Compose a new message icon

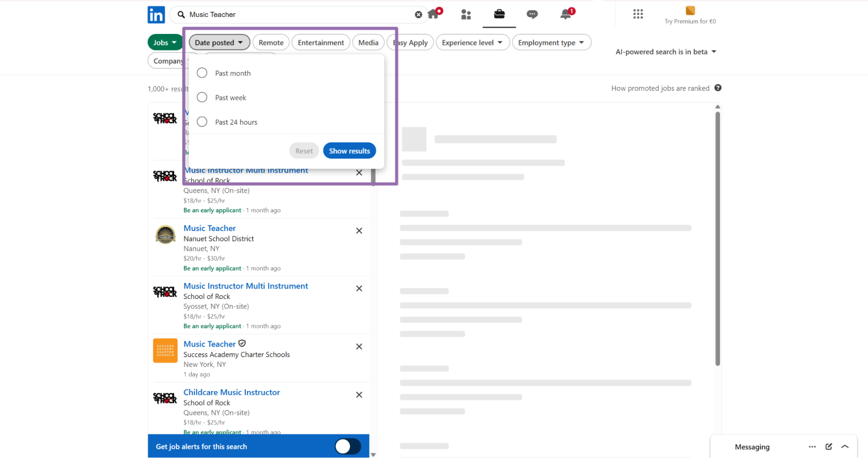coord(828,447)
